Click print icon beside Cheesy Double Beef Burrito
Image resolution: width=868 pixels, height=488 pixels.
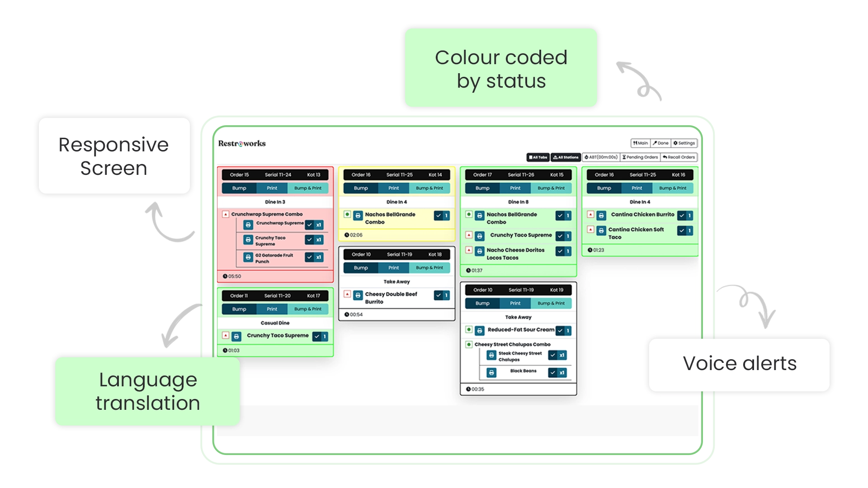tap(358, 295)
